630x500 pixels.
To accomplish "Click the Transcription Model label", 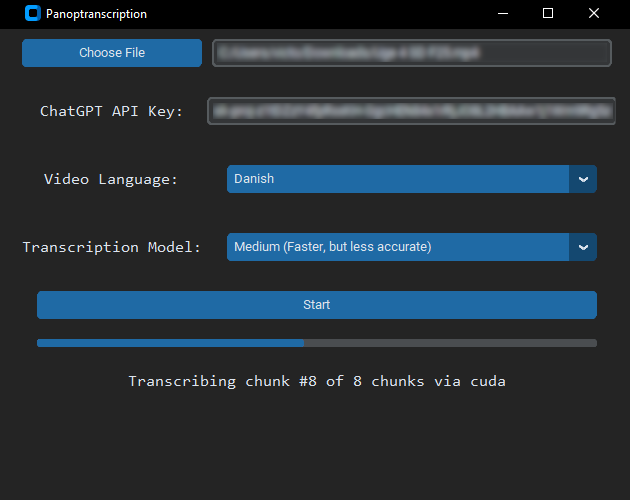I will 111,247.
